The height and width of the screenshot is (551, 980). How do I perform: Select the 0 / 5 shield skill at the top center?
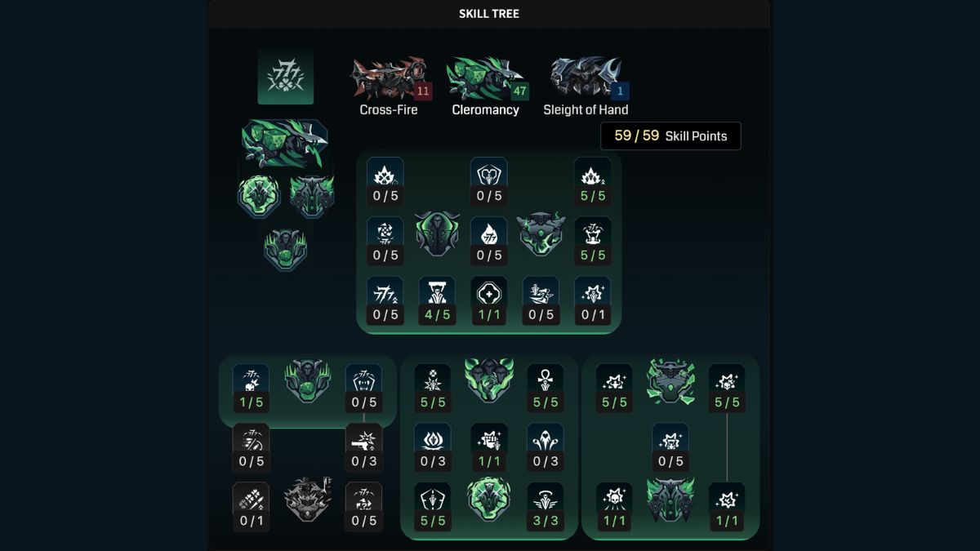pyautogui.click(x=489, y=182)
